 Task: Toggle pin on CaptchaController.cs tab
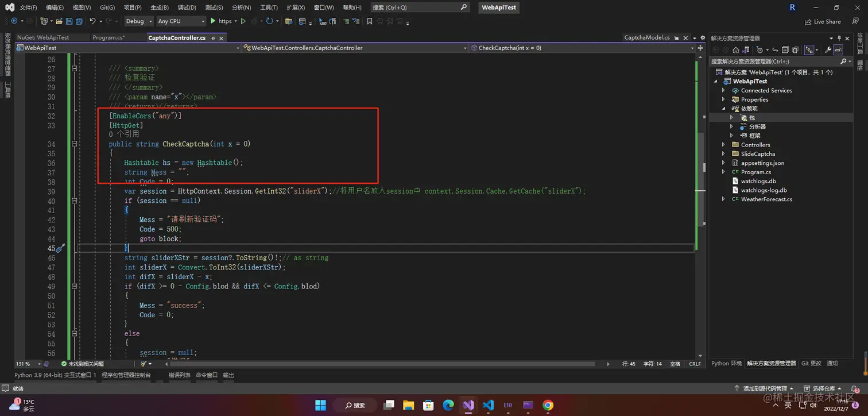tap(212, 38)
